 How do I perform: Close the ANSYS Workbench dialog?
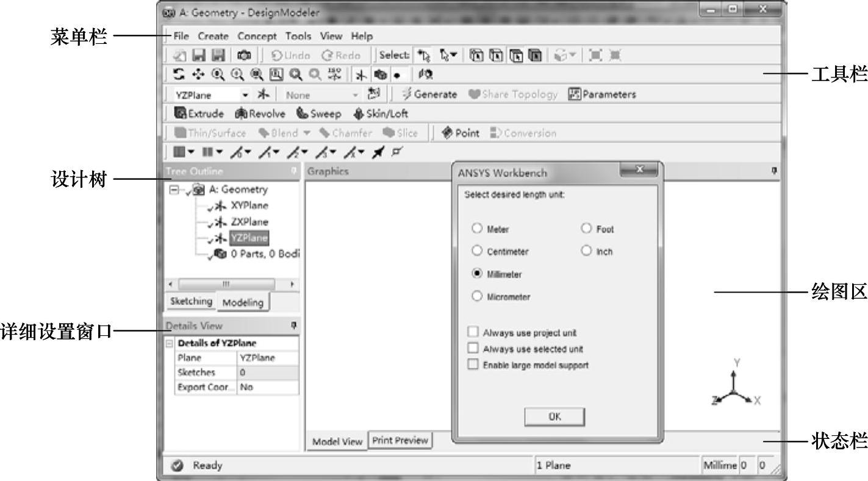tap(639, 171)
